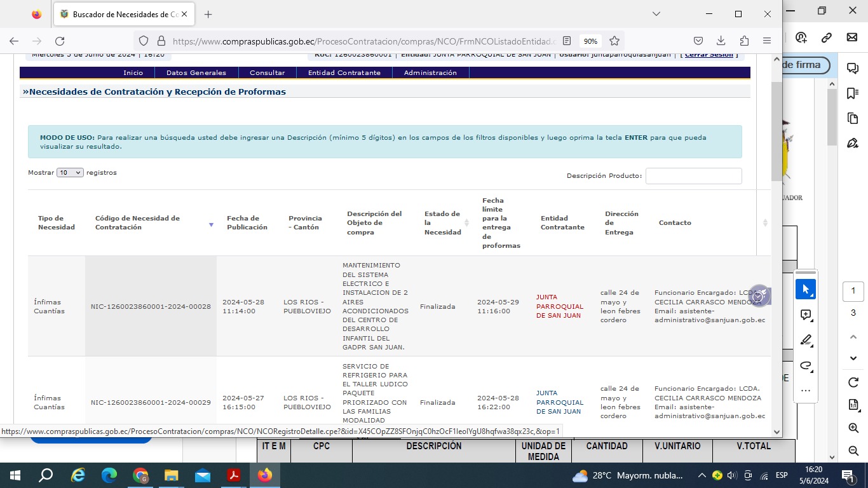Expand the Firefox list all tabs chevron
This screenshot has width=868, height=488.
(x=656, y=14)
